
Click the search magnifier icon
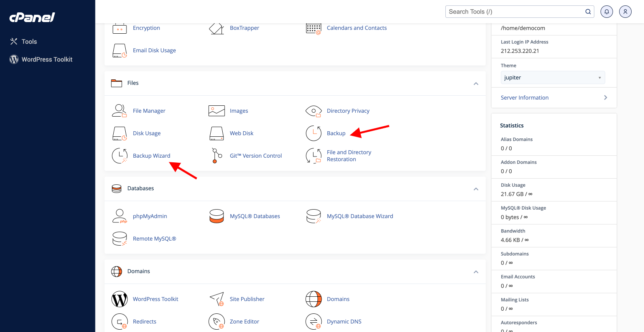pyautogui.click(x=588, y=12)
